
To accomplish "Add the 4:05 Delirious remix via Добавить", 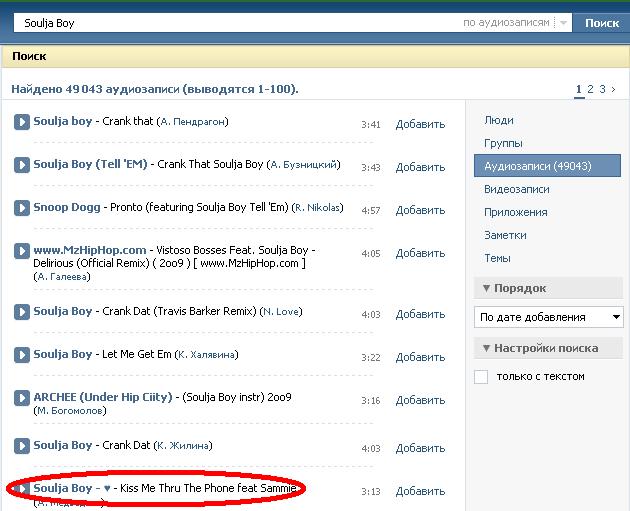I will (x=420, y=253).
